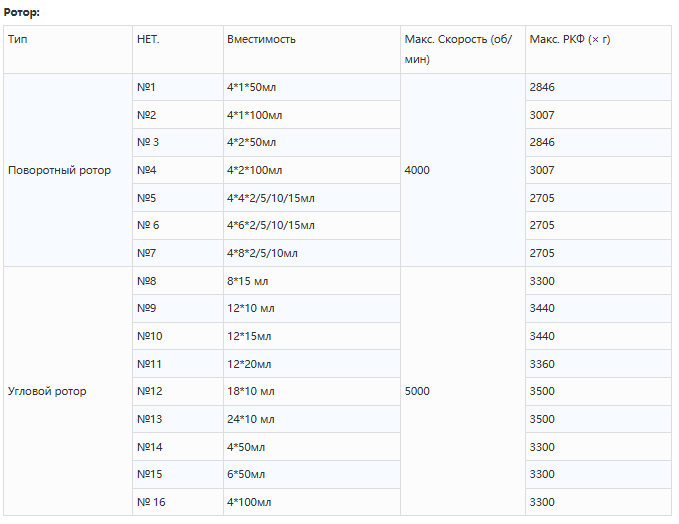Select the capacity cell "4*1*100мл"
The image size is (679, 524).
coord(254,115)
